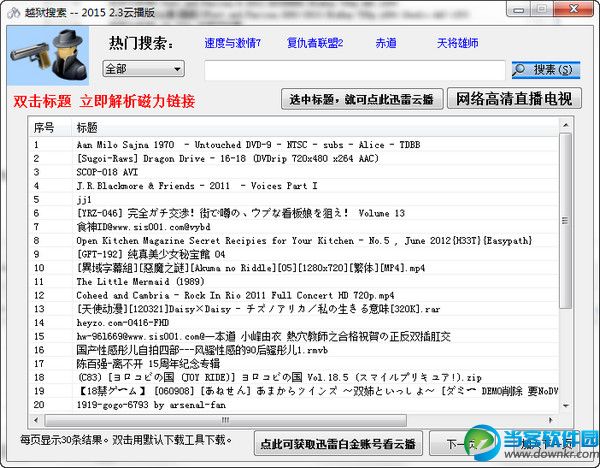The height and width of the screenshot is (468, 600).
Task: Open hot search link 速度与激情7
Action: [x=232, y=43]
